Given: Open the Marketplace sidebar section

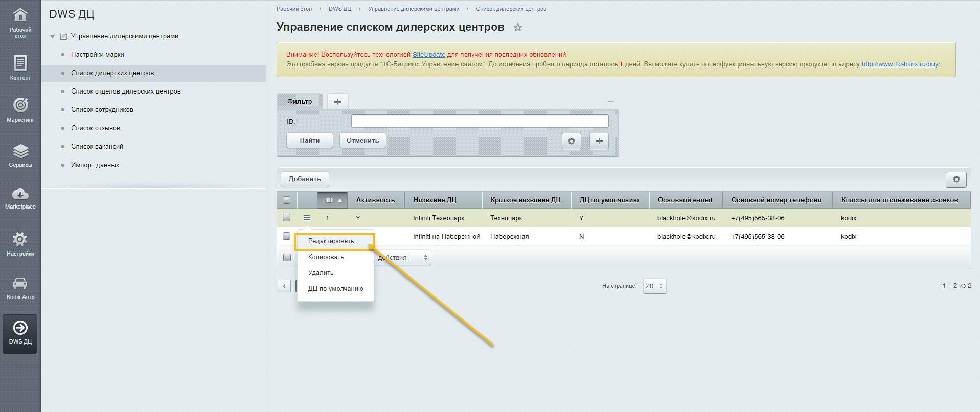Looking at the screenshot, I should coord(20,198).
